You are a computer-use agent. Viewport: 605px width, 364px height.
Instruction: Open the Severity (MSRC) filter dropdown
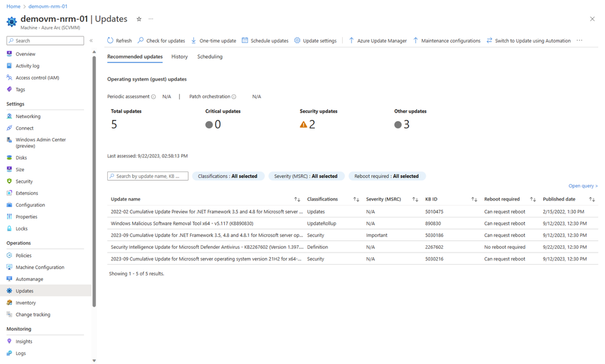tap(306, 176)
